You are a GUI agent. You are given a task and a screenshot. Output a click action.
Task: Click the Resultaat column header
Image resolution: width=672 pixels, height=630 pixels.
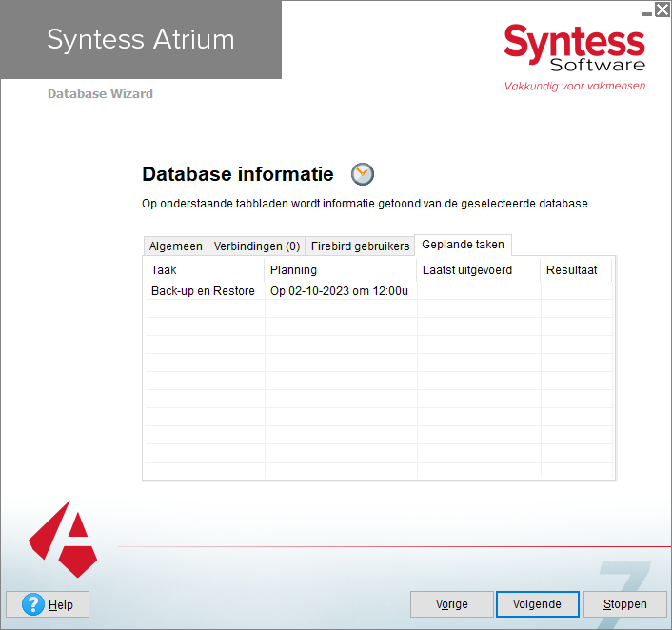pyautogui.click(x=576, y=270)
